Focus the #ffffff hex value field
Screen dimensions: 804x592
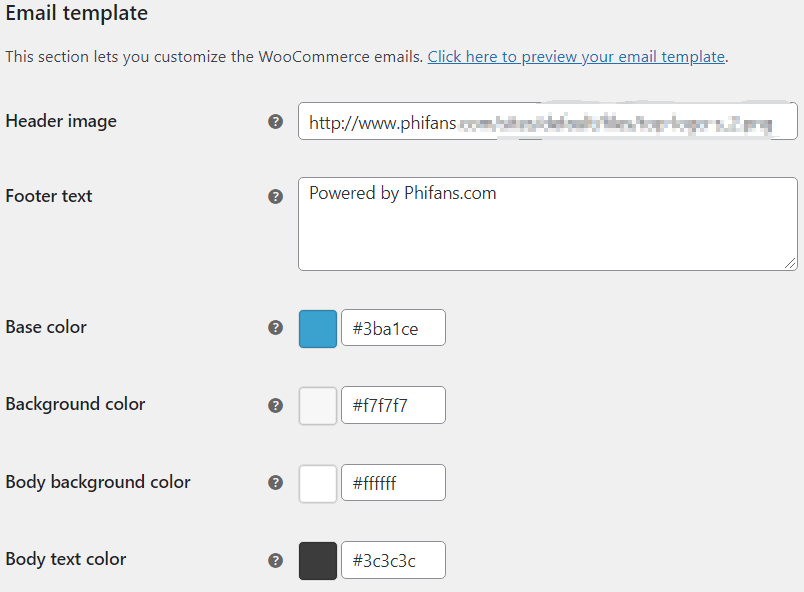393,482
